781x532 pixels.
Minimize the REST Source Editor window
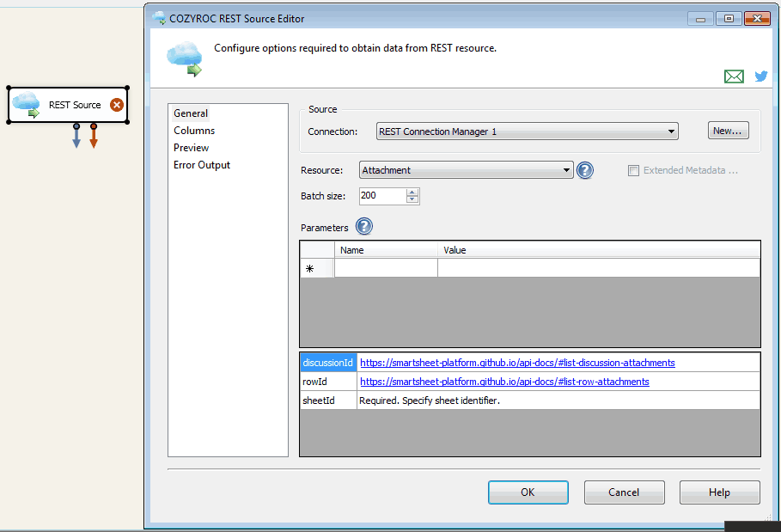click(x=700, y=18)
